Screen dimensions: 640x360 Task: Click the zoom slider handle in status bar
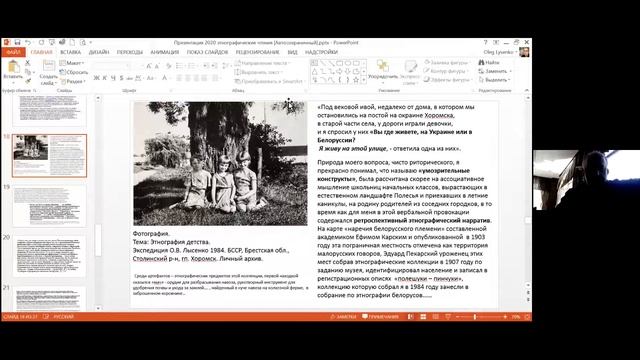(475, 317)
